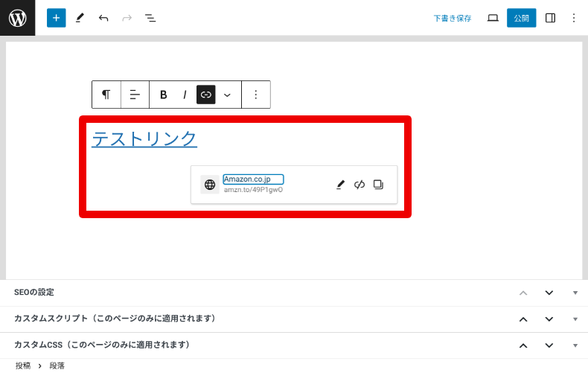Viewport: 588px width, 373px height.
Task: Edit the link with pencil icon
Action: pyautogui.click(x=340, y=185)
